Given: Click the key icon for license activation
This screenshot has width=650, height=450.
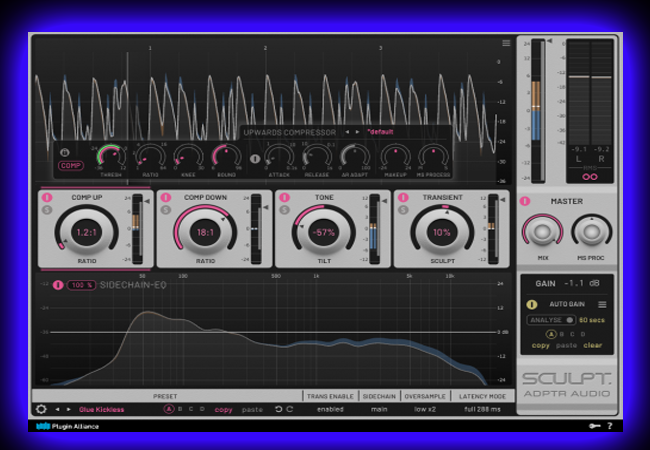Looking at the screenshot, I should point(594,426).
